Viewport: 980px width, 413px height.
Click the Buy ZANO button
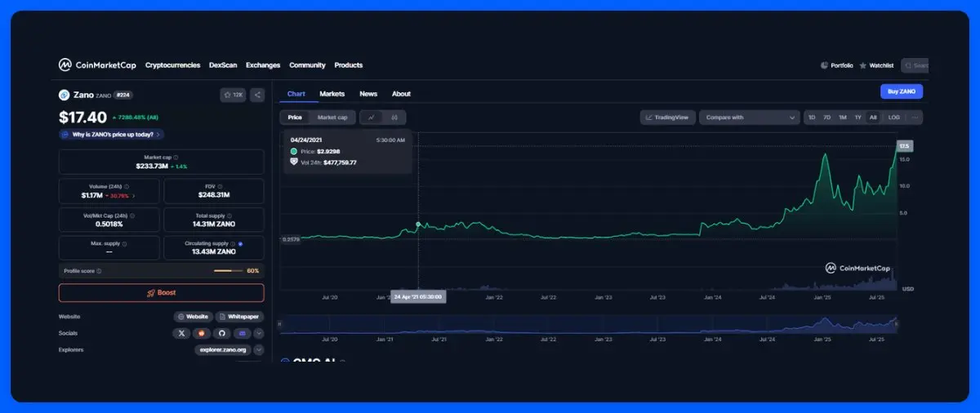tap(902, 91)
